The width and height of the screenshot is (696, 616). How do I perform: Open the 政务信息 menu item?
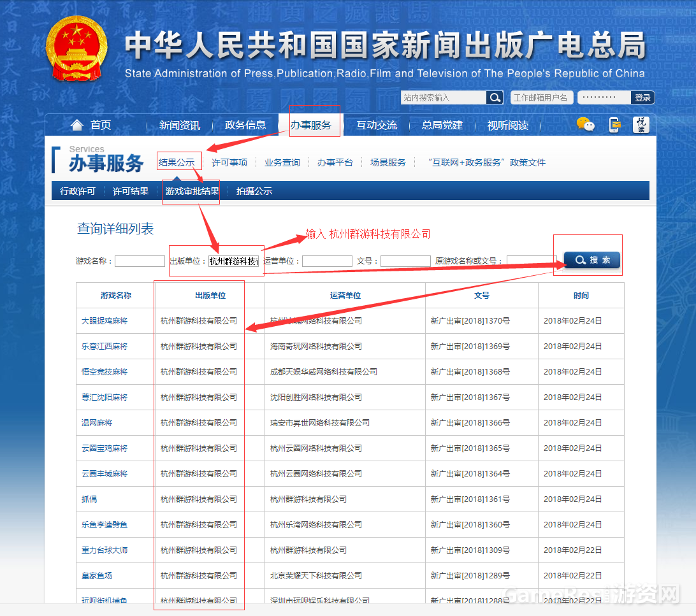click(x=245, y=125)
